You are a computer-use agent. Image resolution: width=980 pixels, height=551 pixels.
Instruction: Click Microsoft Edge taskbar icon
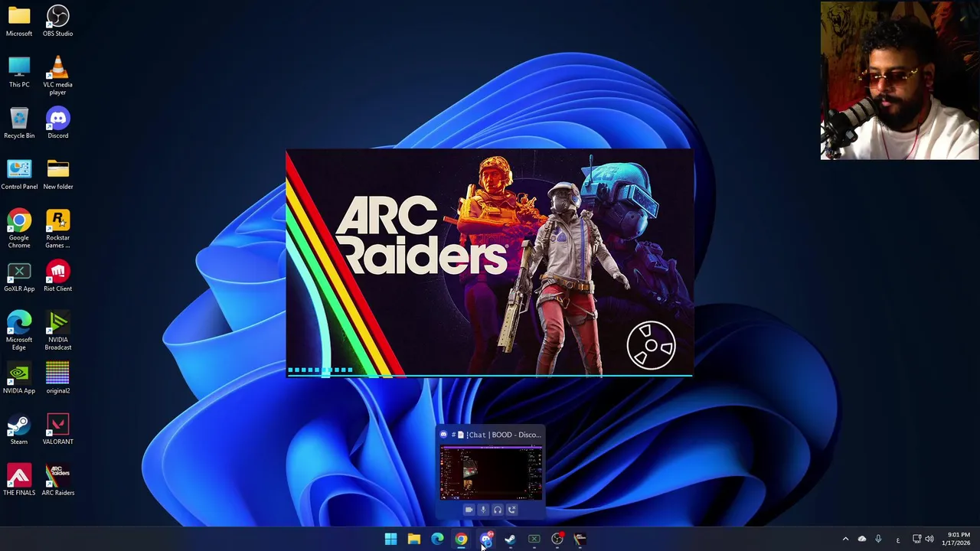(437, 540)
